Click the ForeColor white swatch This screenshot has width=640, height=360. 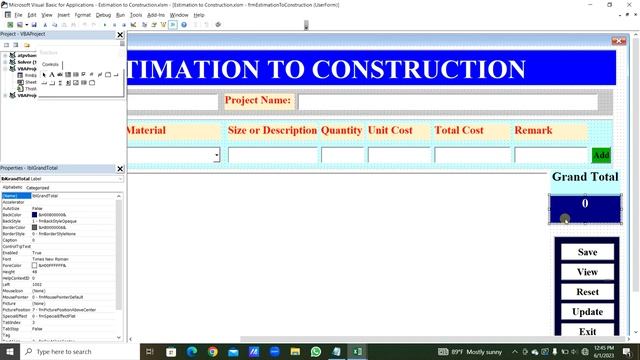[34, 265]
